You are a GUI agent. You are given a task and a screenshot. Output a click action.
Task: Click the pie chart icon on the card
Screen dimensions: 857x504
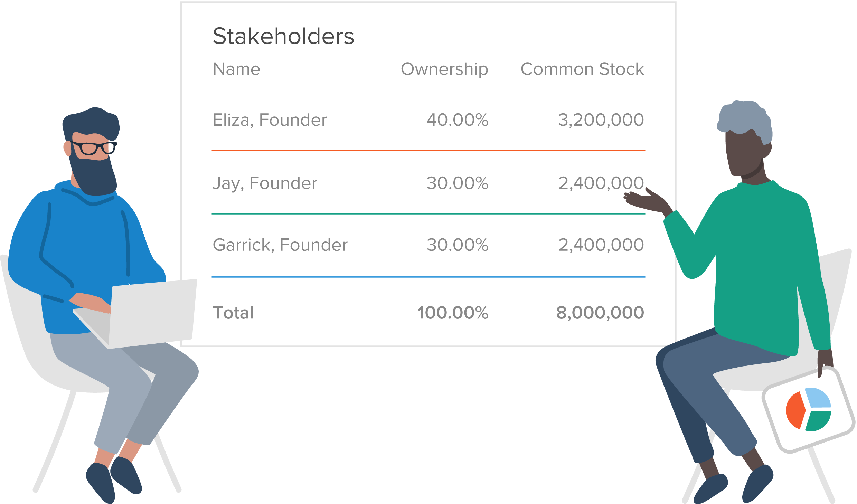pos(808,409)
